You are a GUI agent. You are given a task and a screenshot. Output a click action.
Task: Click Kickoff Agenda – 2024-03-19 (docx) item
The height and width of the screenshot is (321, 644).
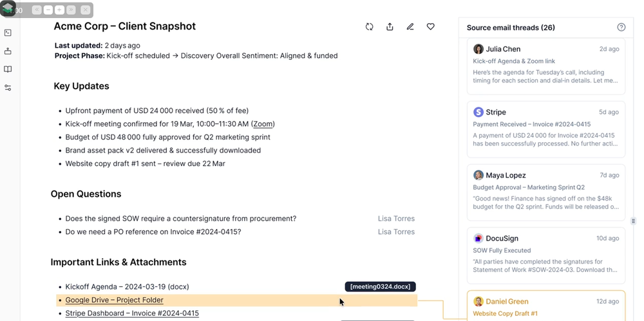pyautogui.click(x=127, y=286)
